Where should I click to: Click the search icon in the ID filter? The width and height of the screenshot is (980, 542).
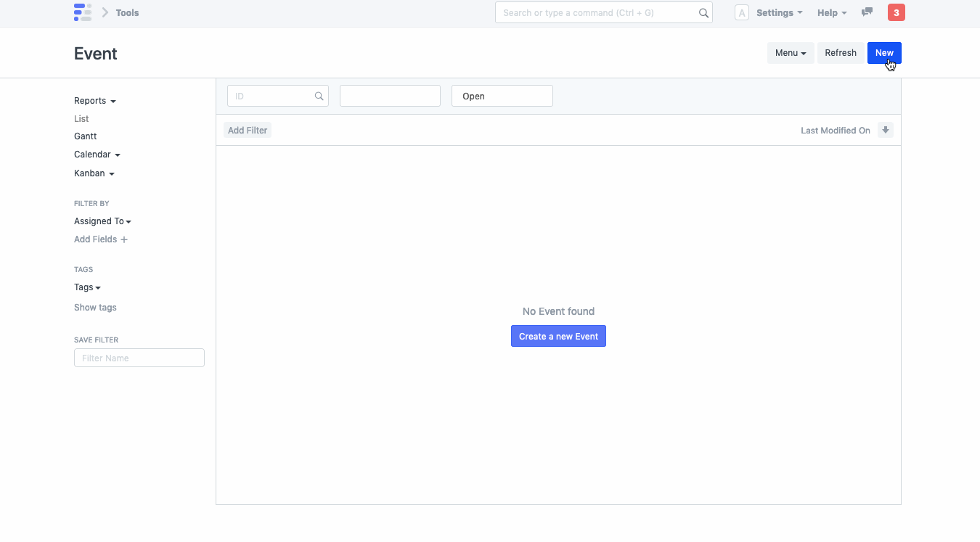(x=319, y=95)
